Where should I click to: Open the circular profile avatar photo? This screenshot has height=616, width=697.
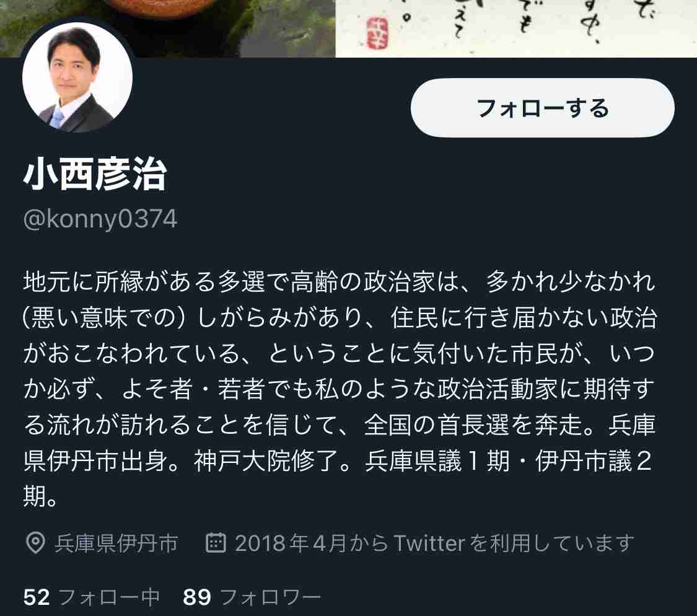pos(77,77)
